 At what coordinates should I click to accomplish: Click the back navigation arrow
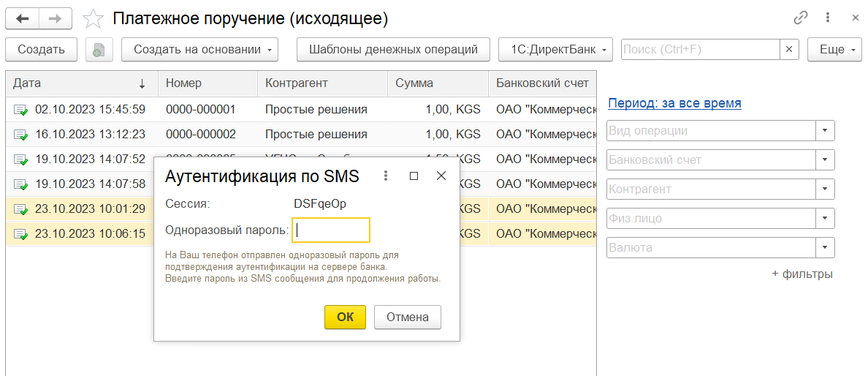point(23,18)
